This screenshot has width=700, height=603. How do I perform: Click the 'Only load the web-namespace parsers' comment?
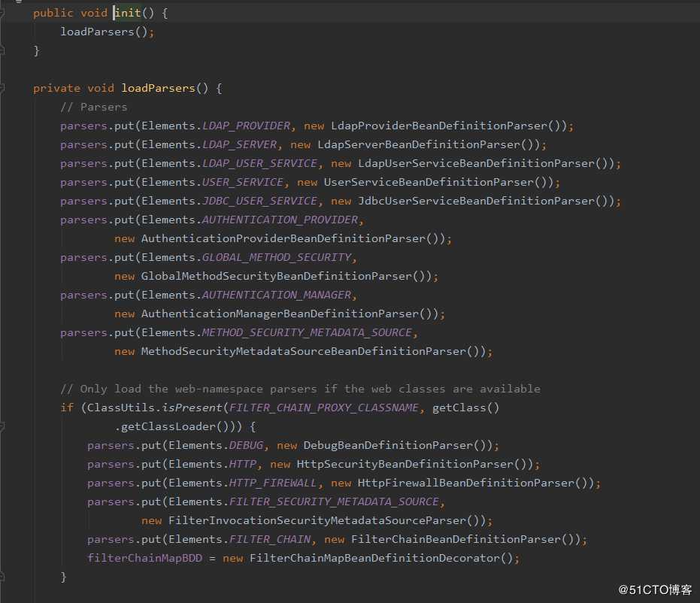(x=301, y=389)
